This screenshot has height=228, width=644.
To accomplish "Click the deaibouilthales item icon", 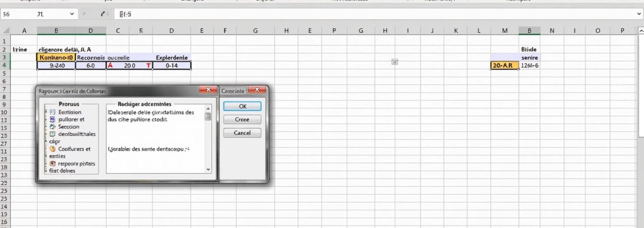I will coord(52,134).
